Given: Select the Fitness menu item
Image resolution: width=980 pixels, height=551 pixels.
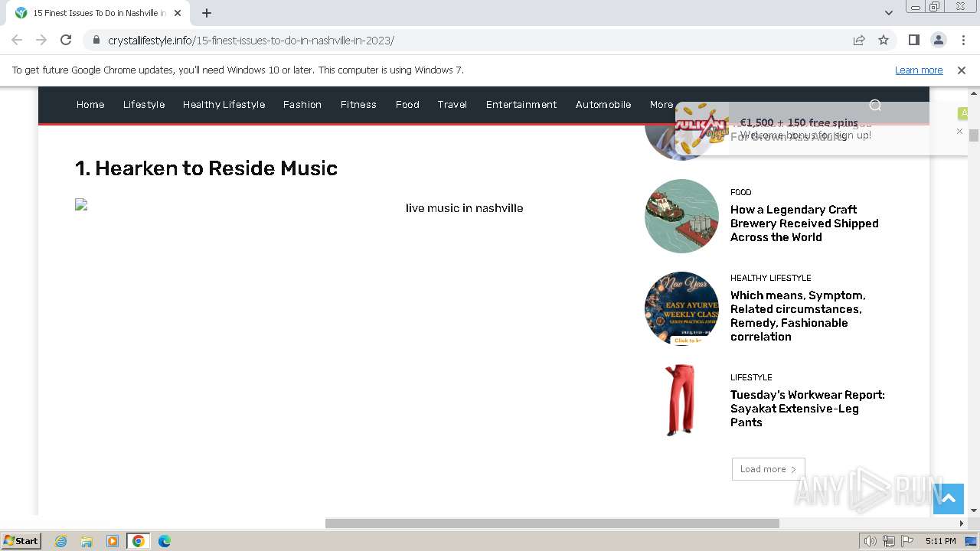Looking at the screenshot, I should coord(358,105).
